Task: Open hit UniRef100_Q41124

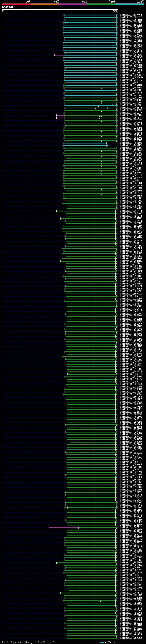Action: 131,271
